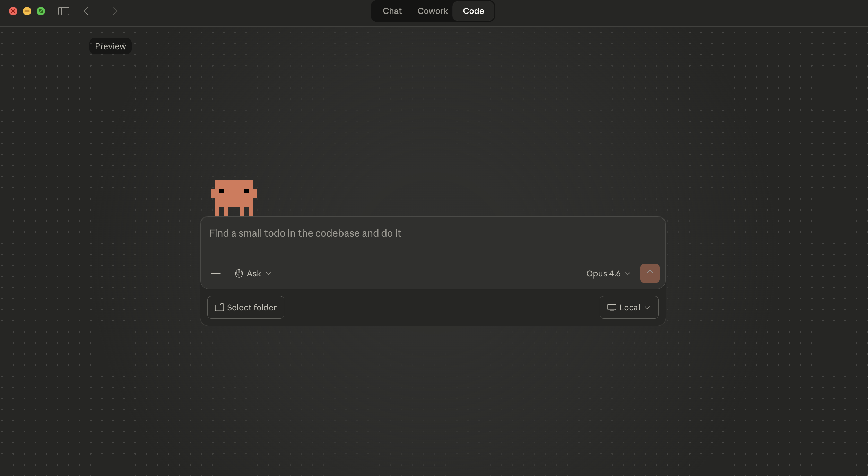Click the monitor icon in the Local selector
Image resolution: width=868 pixels, height=476 pixels.
[612, 307]
